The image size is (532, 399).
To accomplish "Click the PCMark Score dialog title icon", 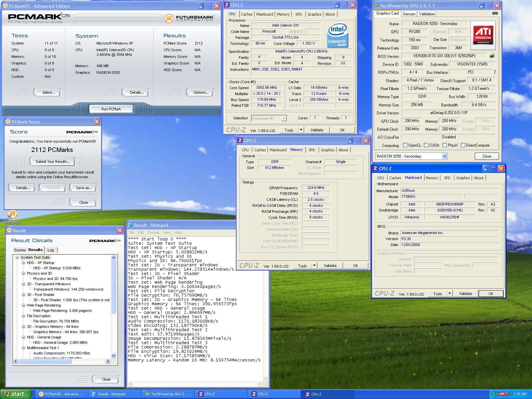I will [x=8, y=122].
